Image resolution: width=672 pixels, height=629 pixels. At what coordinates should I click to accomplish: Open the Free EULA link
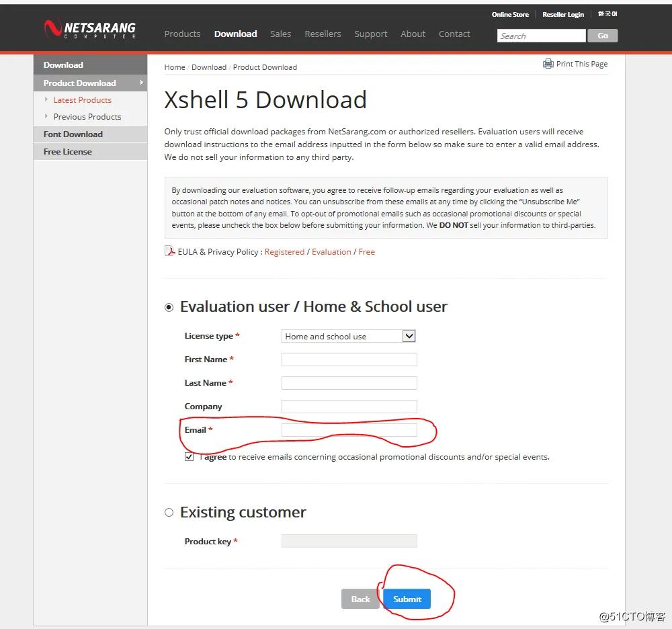pyautogui.click(x=367, y=252)
